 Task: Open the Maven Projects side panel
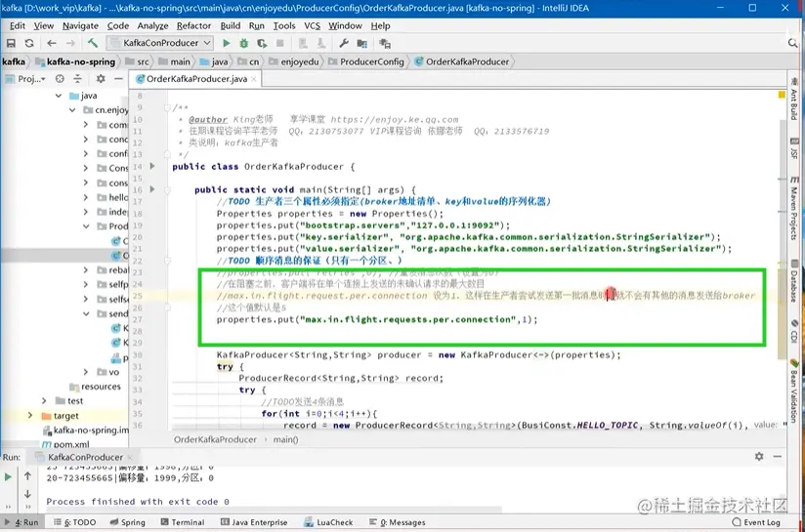pyautogui.click(x=794, y=207)
